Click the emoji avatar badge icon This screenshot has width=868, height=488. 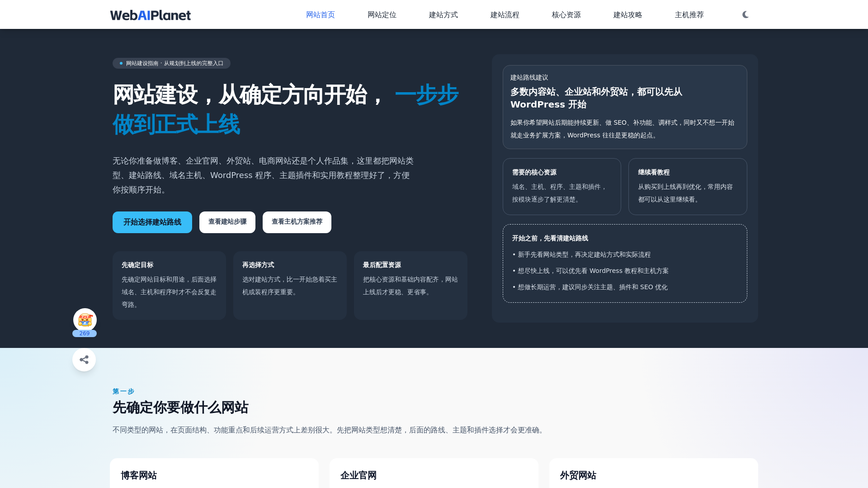tap(85, 320)
